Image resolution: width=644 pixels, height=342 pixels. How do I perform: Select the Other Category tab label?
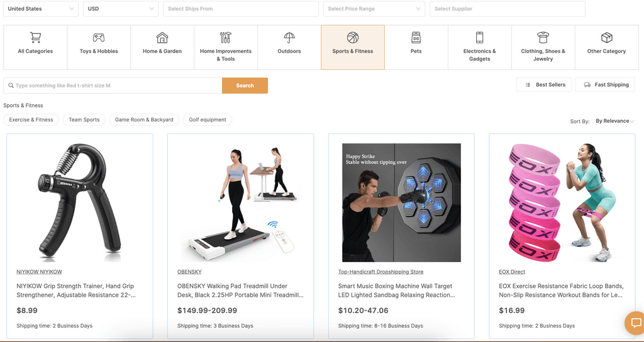(607, 52)
